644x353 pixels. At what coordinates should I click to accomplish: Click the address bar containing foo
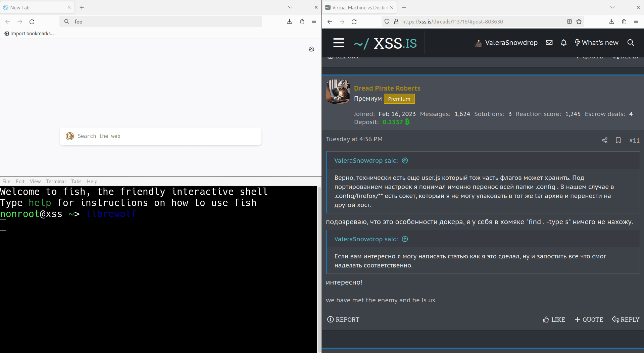161,22
